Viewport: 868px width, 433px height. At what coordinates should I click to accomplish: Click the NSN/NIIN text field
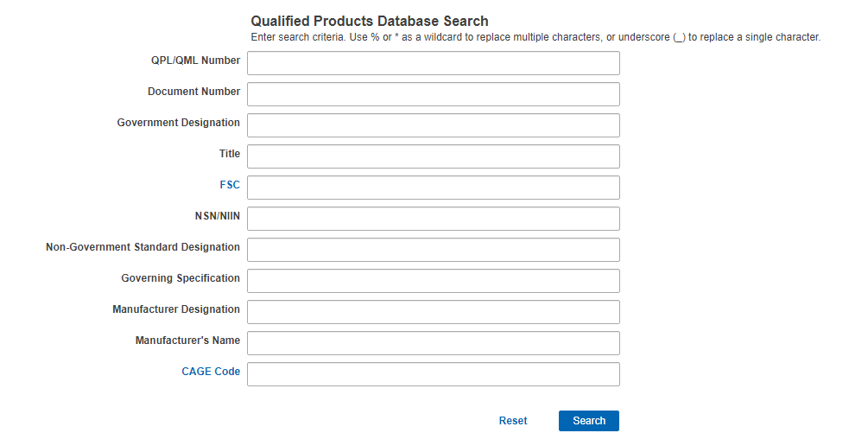(x=434, y=219)
